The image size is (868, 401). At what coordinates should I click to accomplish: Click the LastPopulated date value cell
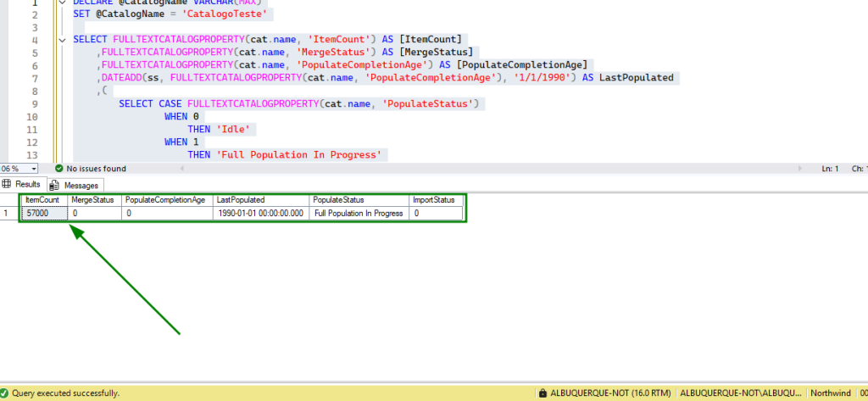point(260,214)
